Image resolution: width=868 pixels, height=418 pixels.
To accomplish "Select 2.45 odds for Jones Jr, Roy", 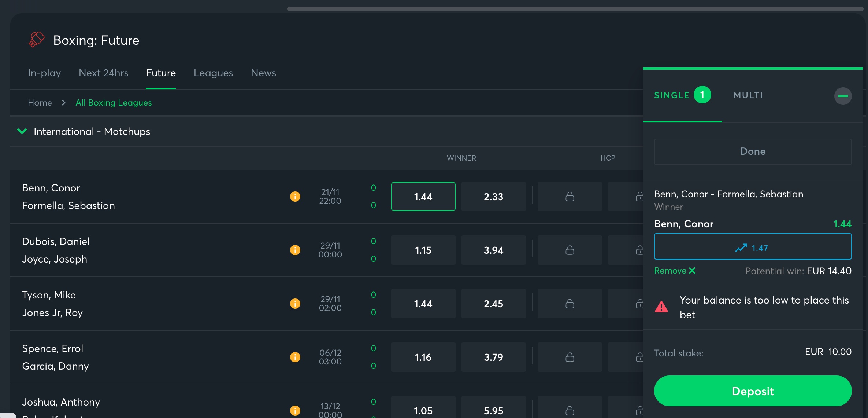I will coord(493,304).
